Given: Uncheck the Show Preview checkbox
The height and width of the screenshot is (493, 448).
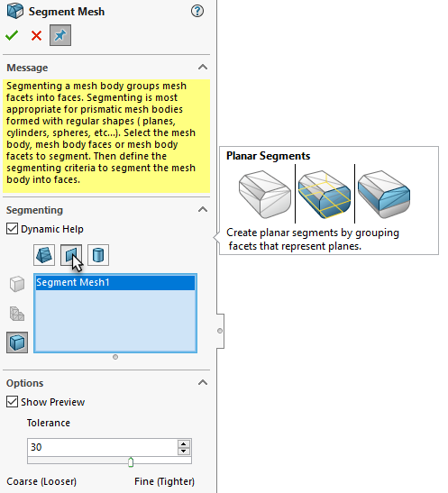Looking at the screenshot, I should coord(12,401).
